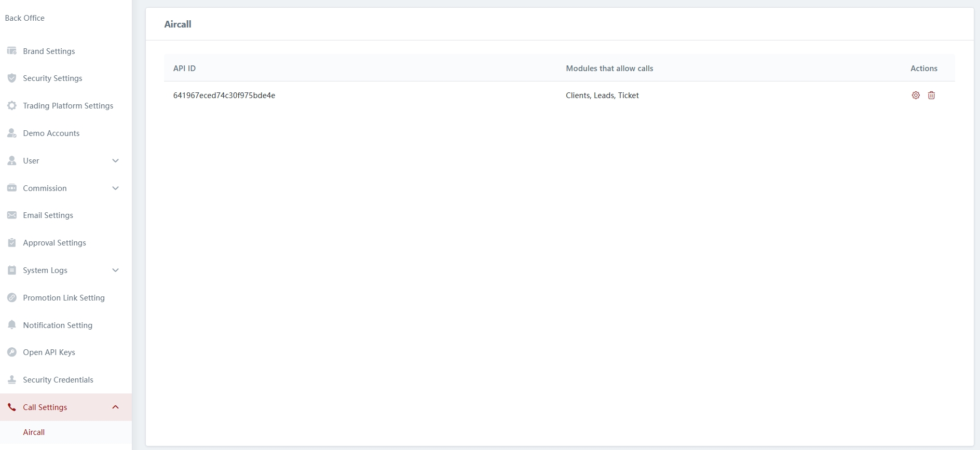Click the Open API Keys key icon
Image resolution: width=980 pixels, height=450 pixels.
click(x=12, y=352)
